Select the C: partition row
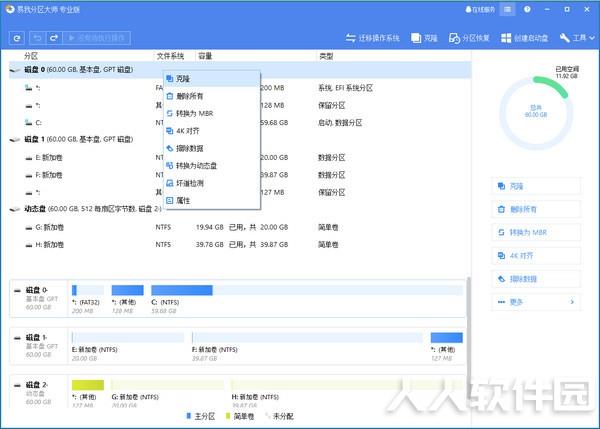Viewport: 600px width, 429px height. pyautogui.click(x=240, y=122)
